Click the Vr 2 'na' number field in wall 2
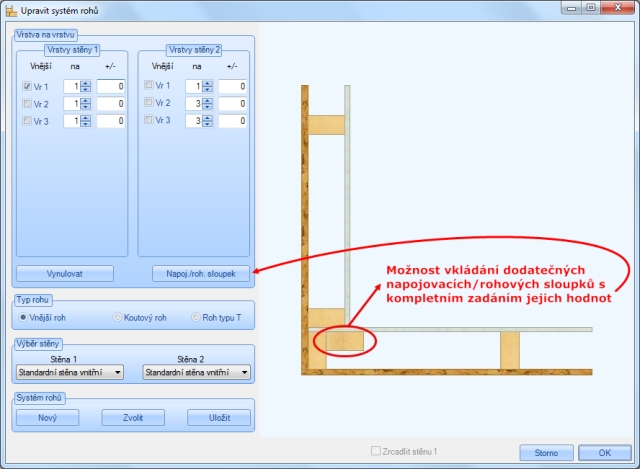Viewport: 640px width, 469px height. pyautogui.click(x=194, y=103)
